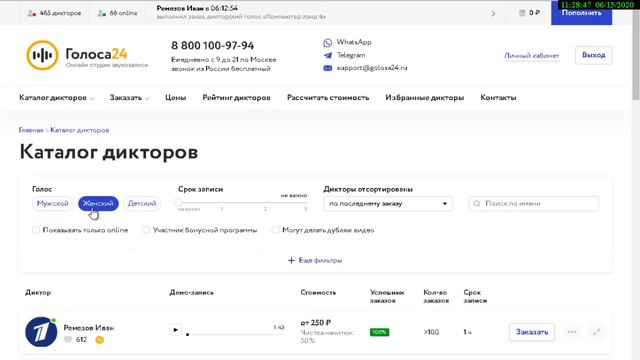Click the Ремезов Иван news ticker entry
The image size is (640, 360).
point(241,12)
